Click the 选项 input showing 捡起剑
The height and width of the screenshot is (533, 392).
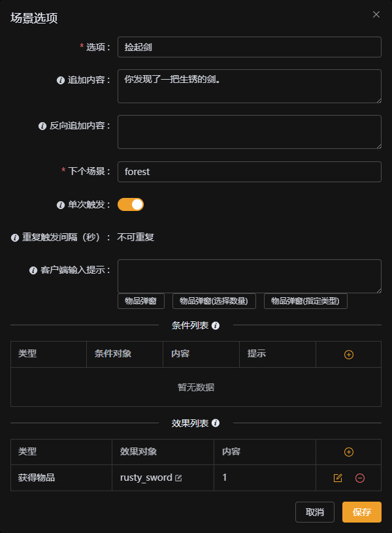point(248,46)
